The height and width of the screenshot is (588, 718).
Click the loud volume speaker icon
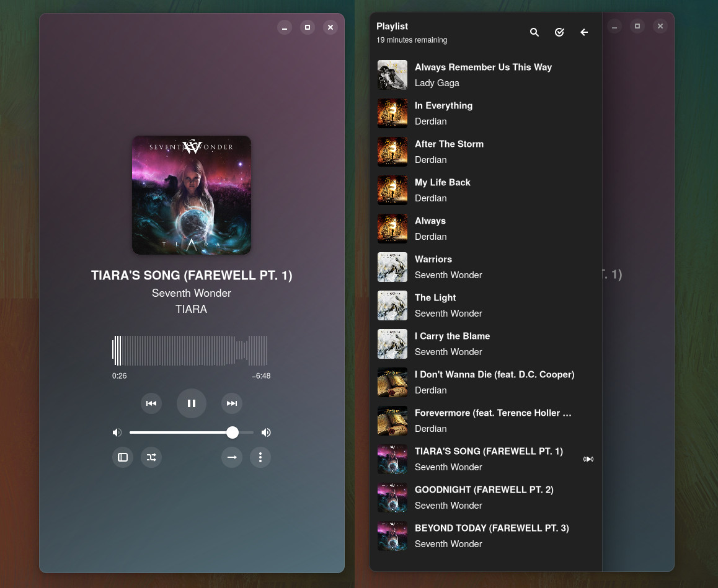(x=266, y=432)
